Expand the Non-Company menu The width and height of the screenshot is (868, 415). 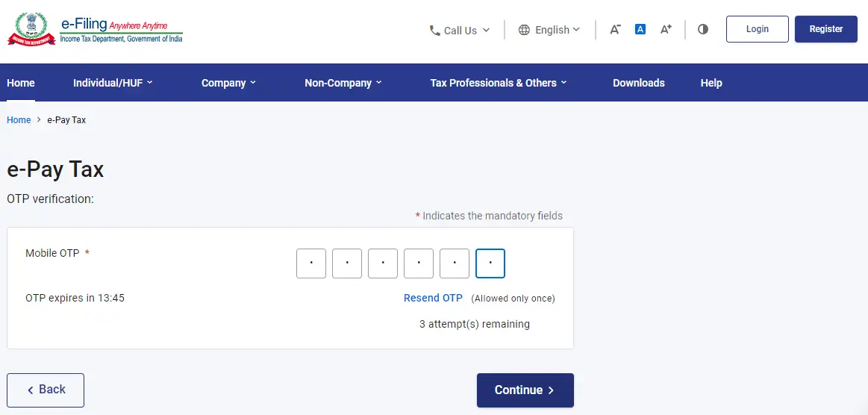tap(343, 83)
